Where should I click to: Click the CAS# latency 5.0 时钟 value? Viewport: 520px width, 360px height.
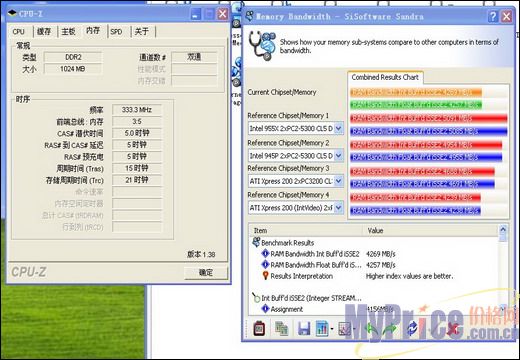pyautogui.click(x=137, y=133)
